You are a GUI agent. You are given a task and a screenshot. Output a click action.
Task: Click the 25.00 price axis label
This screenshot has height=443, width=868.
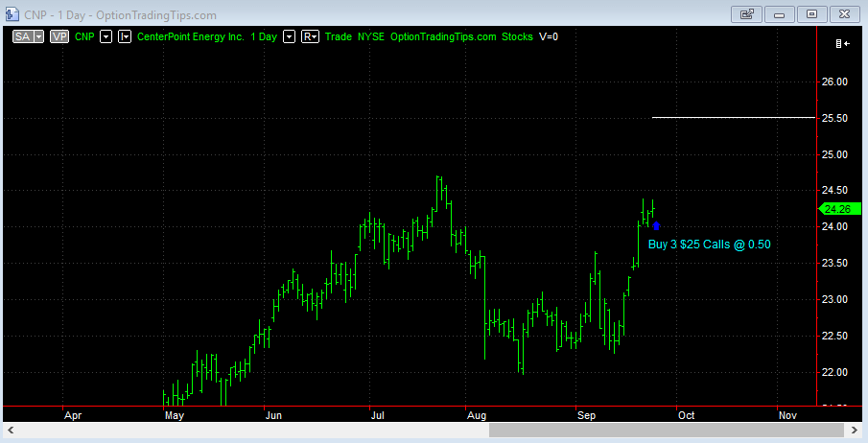[834, 154]
